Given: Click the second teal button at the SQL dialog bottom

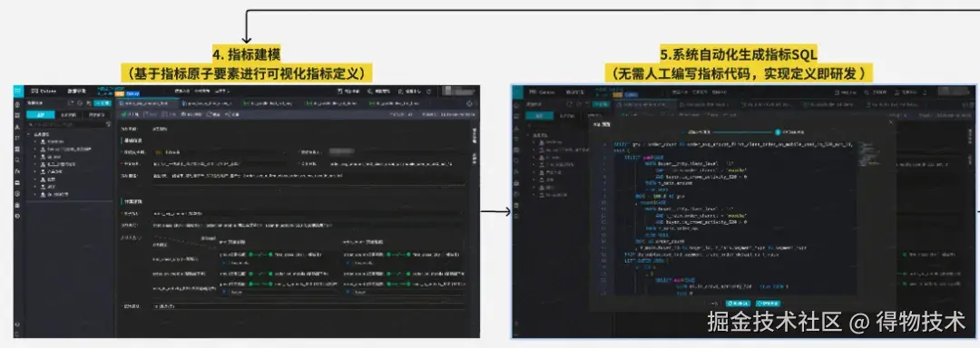Looking at the screenshot, I should (769, 304).
